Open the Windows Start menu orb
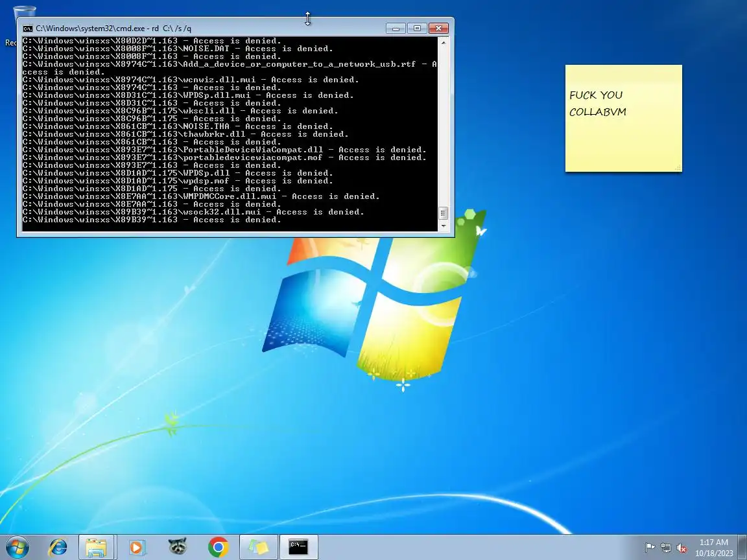Viewport: 747px width, 560px height. (18, 547)
